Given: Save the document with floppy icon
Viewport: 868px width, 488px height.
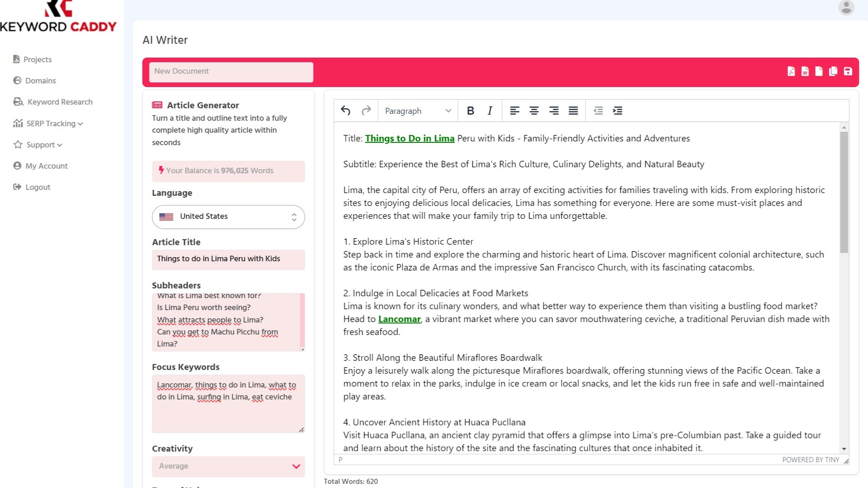Looking at the screenshot, I should [x=848, y=71].
